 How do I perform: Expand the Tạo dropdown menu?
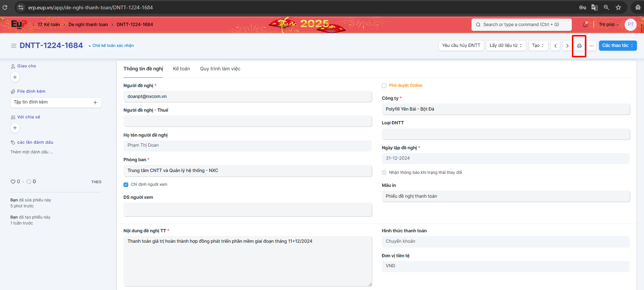(x=538, y=46)
